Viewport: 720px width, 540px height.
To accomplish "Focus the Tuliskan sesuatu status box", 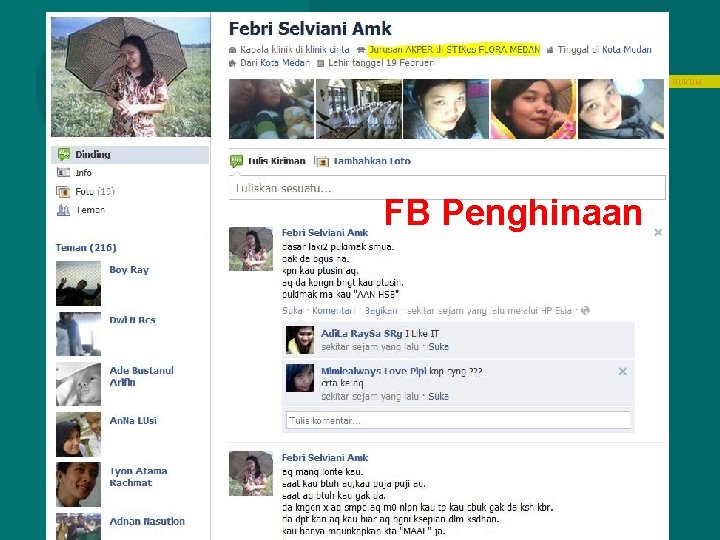I will [x=447, y=188].
